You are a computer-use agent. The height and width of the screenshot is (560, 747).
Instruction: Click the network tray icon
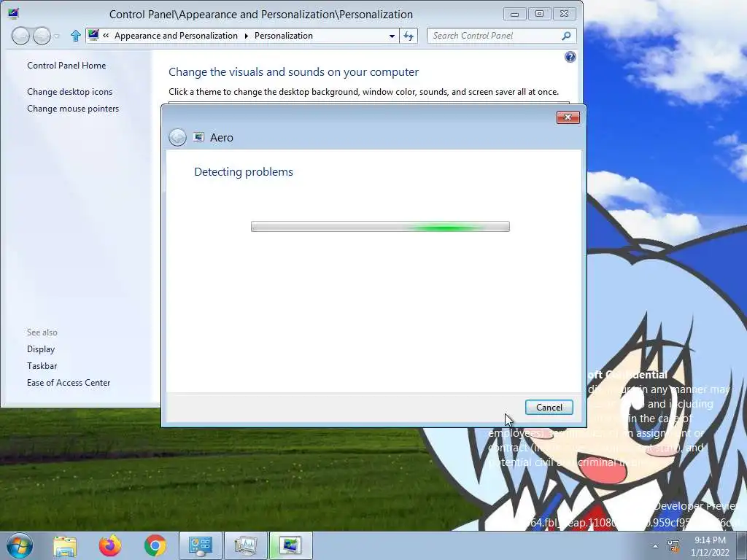[x=673, y=545]
